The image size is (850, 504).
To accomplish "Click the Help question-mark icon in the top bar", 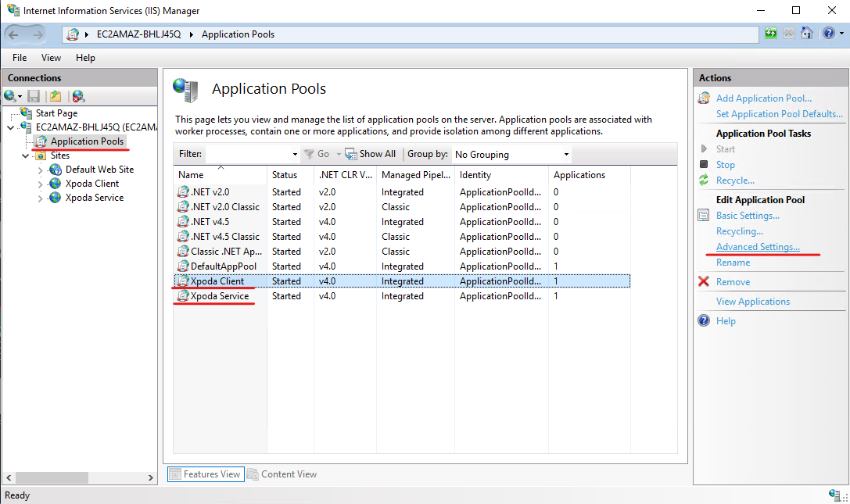I will (828, 34).
